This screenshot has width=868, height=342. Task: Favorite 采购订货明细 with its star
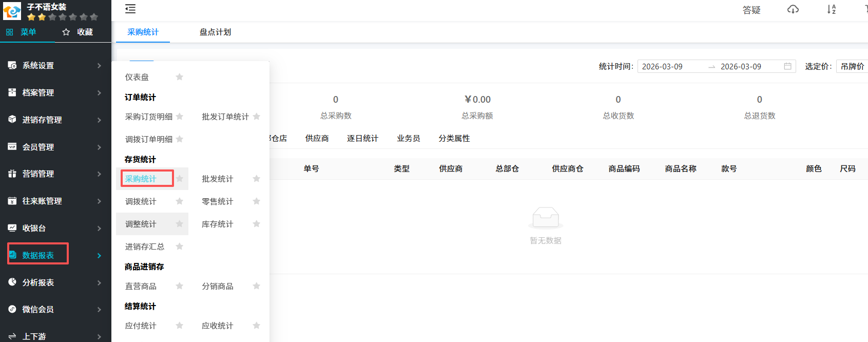180,117
